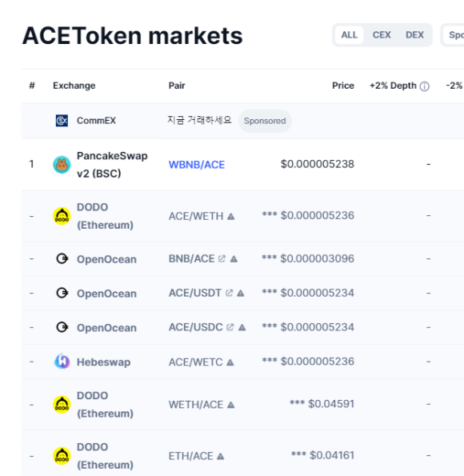Open the external link icon next to BNB/ACE
Screen dimensions: 464x476
point(222,258)
